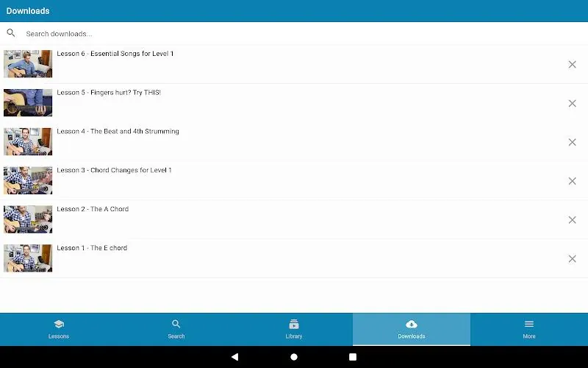Open Lesson 6 Essential Songs thumbnail

[x=28, y=64]
